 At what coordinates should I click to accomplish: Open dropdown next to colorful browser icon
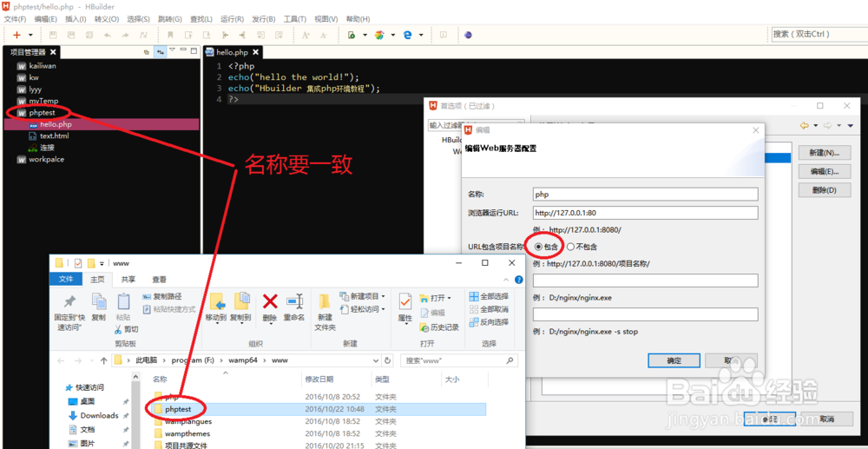click(393, 35)
